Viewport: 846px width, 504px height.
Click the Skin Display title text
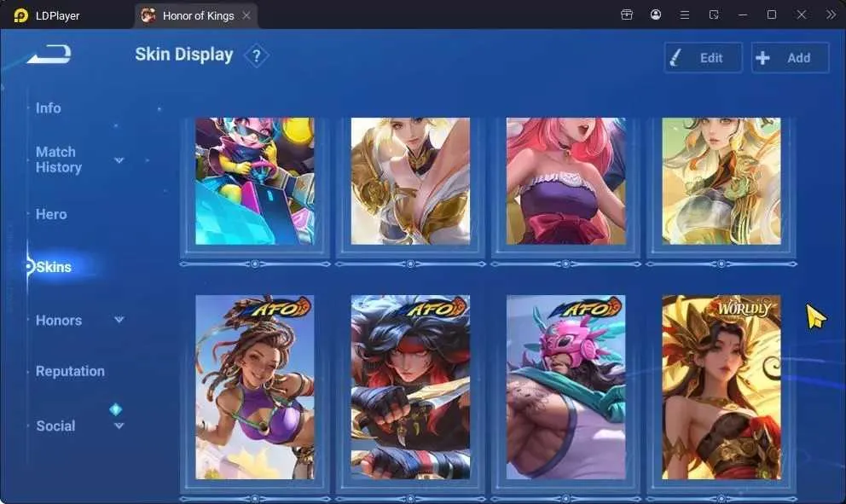coord(184,55)
